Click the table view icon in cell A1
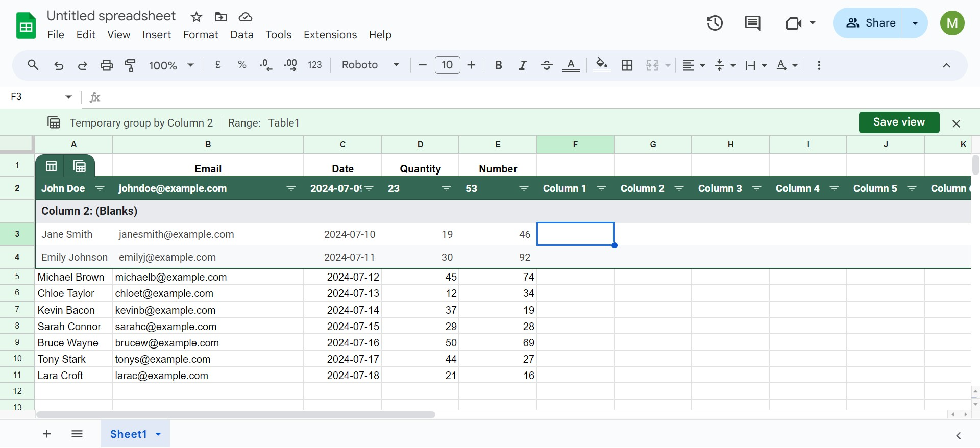Image resolution: width=980 pixels, height=448 pixels. tap(51, 166)
